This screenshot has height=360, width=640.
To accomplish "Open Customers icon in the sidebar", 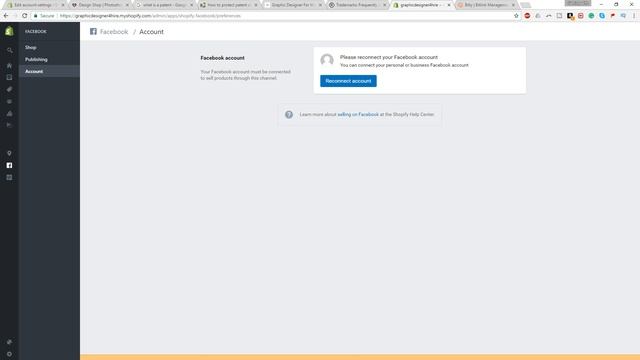I will pos(9,101).
